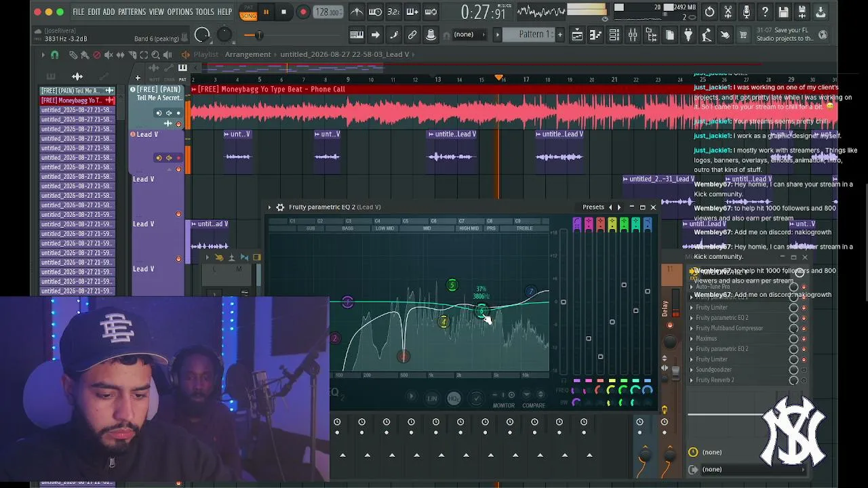The height and width of the screenshot is (488, 868).
Task: Open the EDIT menu
Action: 94,12
